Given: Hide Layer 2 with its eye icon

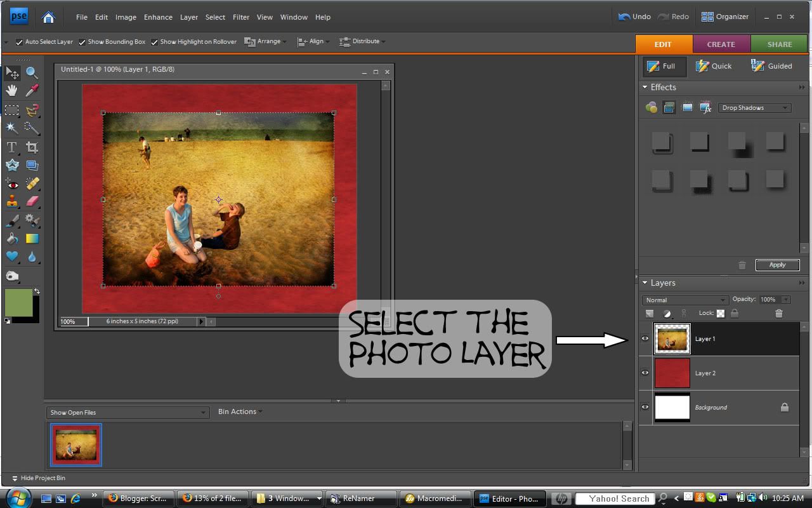Looking at the screenshot, I should (x=646, y=373).
